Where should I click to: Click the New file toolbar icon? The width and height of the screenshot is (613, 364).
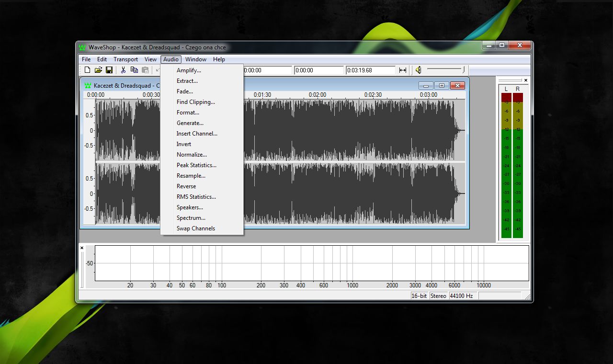click(x=87, y=70)
